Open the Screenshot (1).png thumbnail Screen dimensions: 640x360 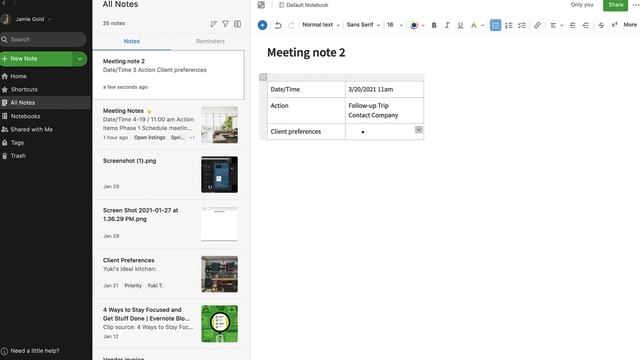tap(220, 175)
